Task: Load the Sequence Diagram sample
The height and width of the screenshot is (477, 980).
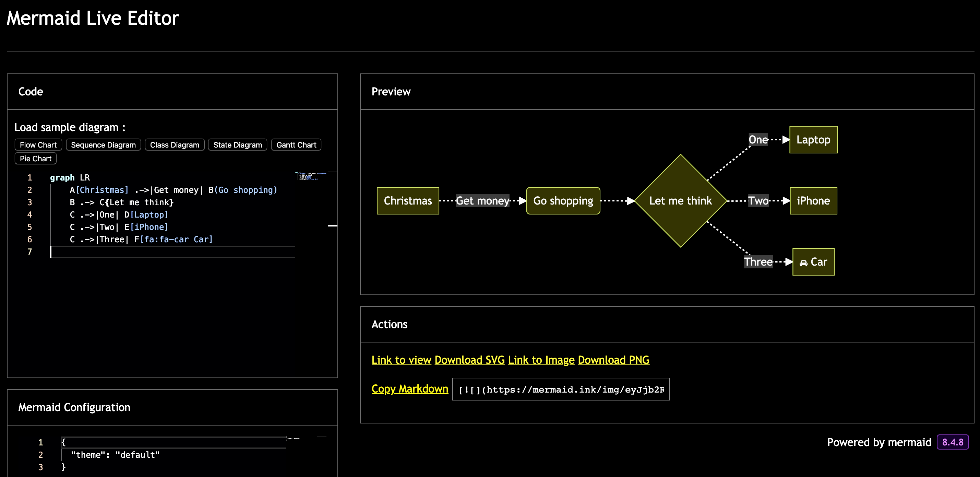Action: [x=103, y=145]
